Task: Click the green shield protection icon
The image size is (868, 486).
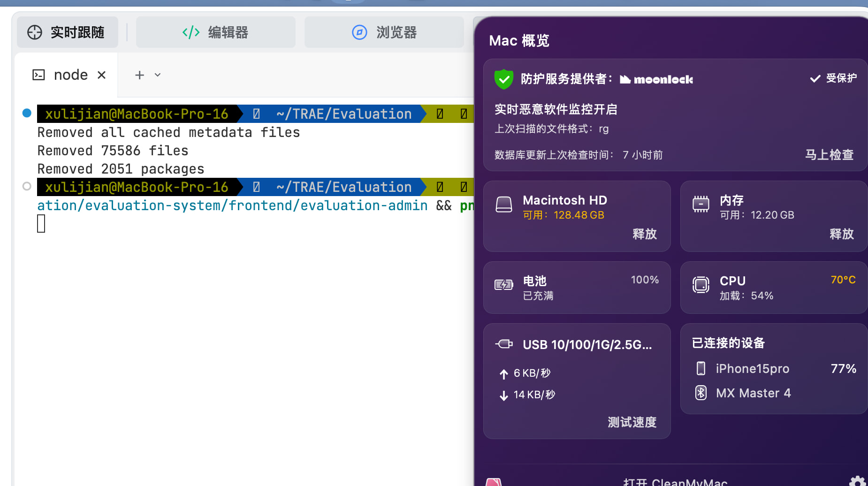Action: tap(504, 79)
